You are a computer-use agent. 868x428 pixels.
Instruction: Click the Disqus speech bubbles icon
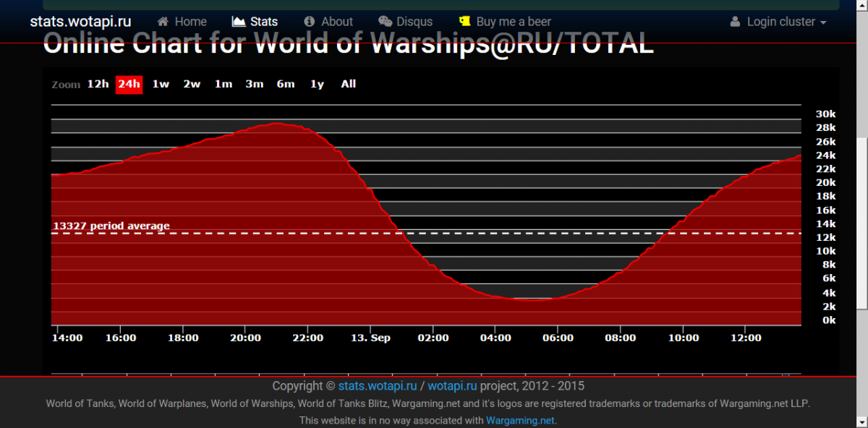(x=386, y=22)
